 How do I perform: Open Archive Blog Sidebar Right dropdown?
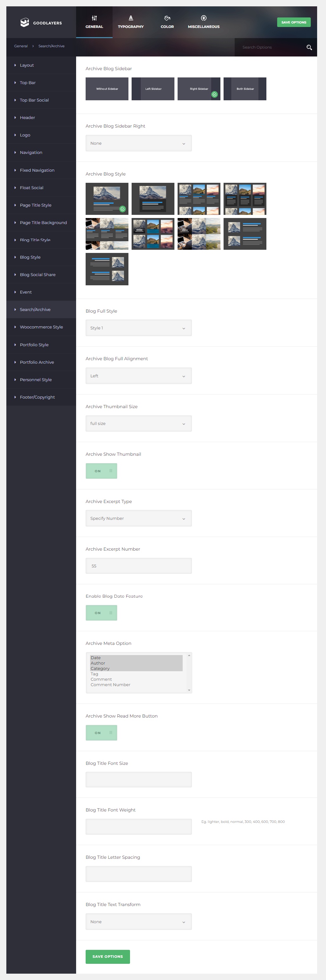[139, 143]
